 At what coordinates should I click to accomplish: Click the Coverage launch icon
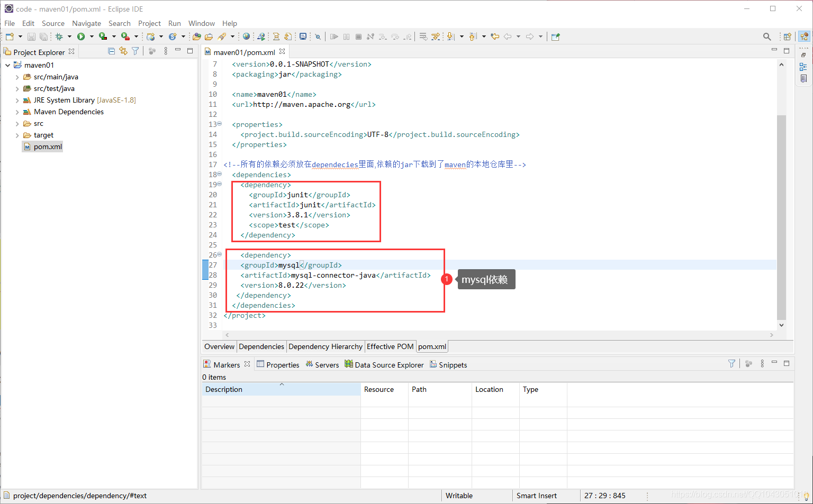pos(103,36)
